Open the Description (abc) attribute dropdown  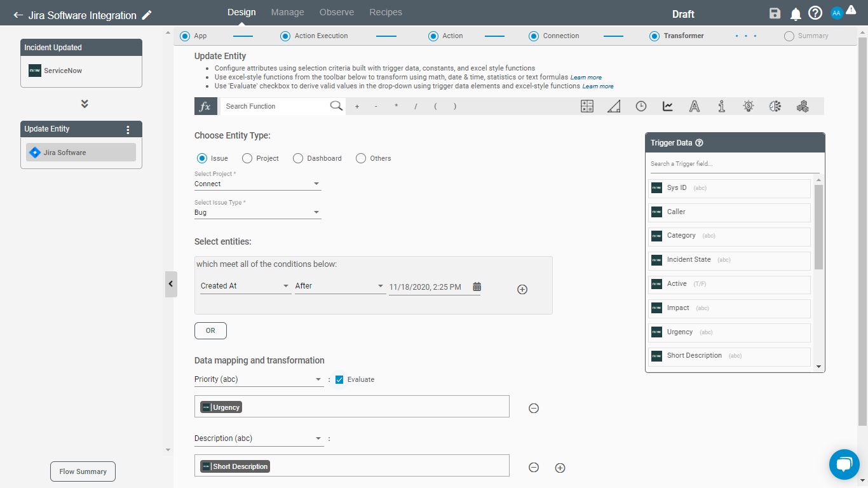pyautogui.click(x=259, y=438)
